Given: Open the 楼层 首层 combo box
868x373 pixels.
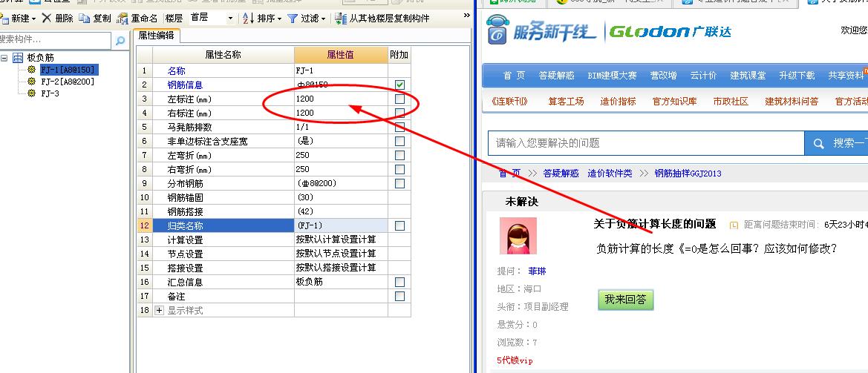Looking at the screenshot, I should 212,19.
